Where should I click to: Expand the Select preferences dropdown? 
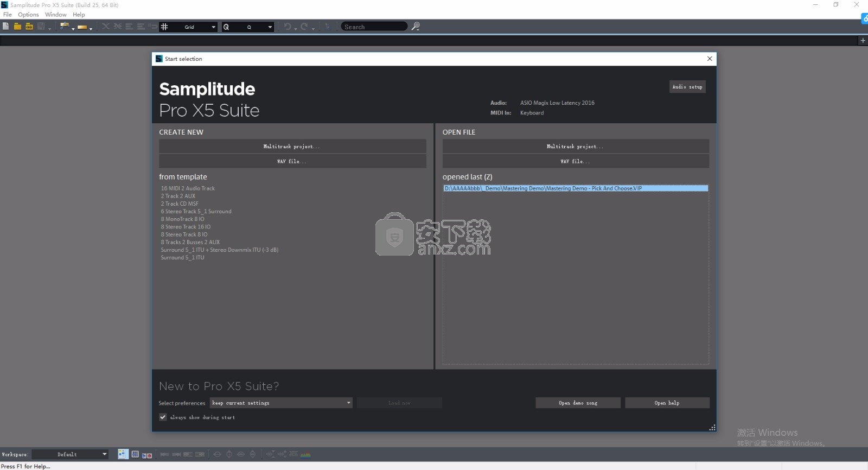click(x=349, y=403)
